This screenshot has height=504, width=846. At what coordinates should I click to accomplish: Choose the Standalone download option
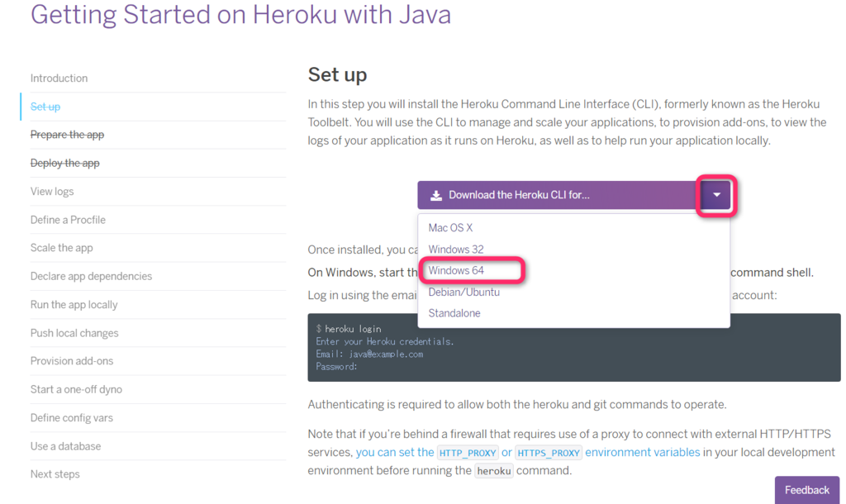(454, 313)
